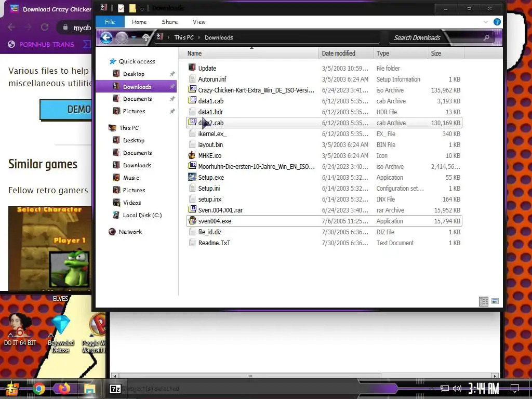Click the DEMO button on the webpage

[x=66, y=109]
